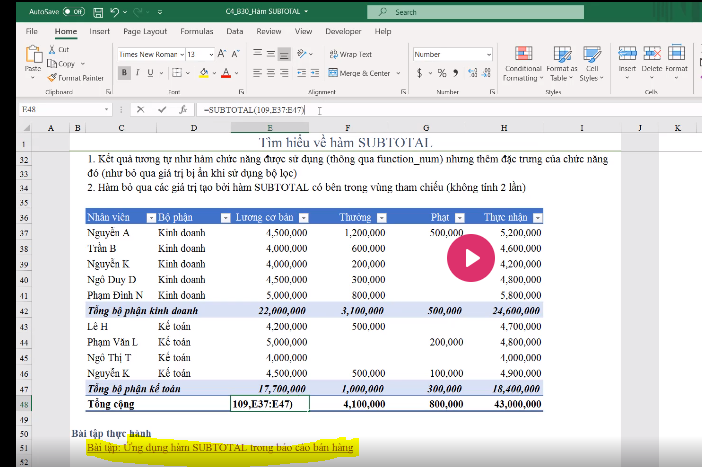
Task: Click the Merge & Center button
Action: tap(358, 73)
